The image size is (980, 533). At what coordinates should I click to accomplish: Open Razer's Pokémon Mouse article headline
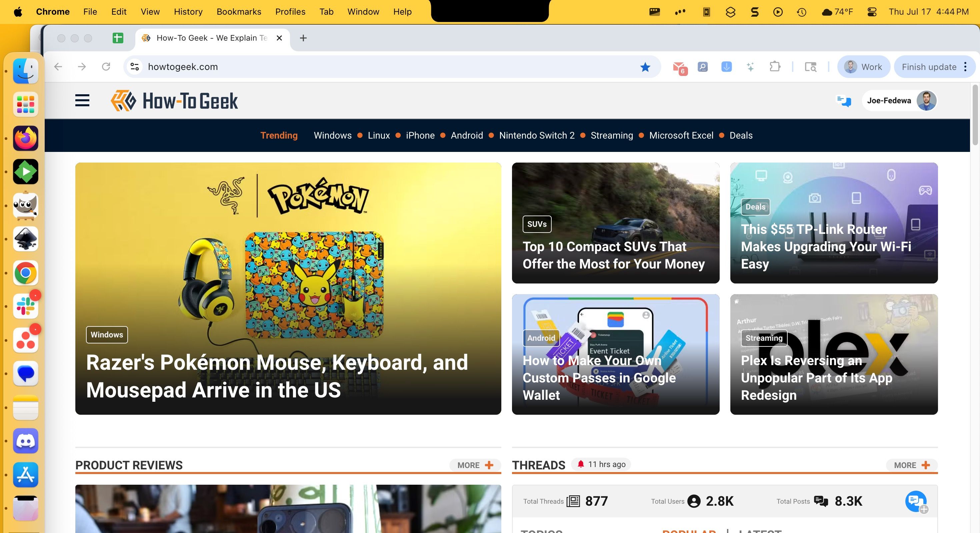click(x=277, y=376)
